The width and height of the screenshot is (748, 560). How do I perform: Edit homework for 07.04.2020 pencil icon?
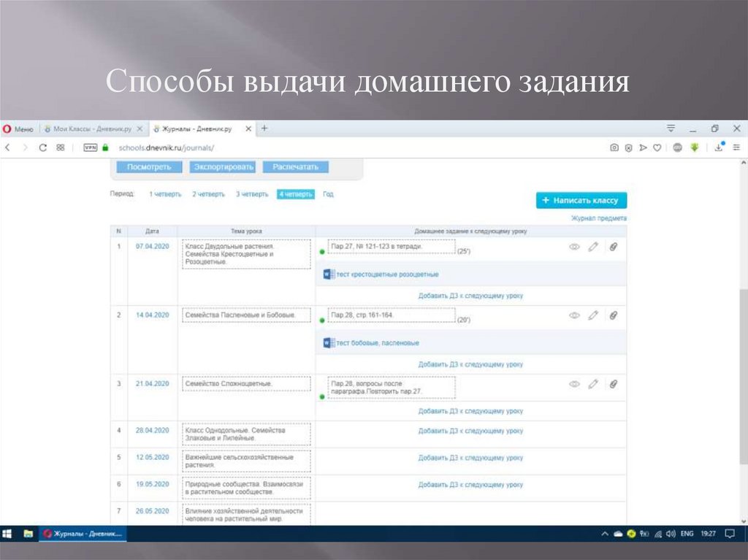pos(593,247)
